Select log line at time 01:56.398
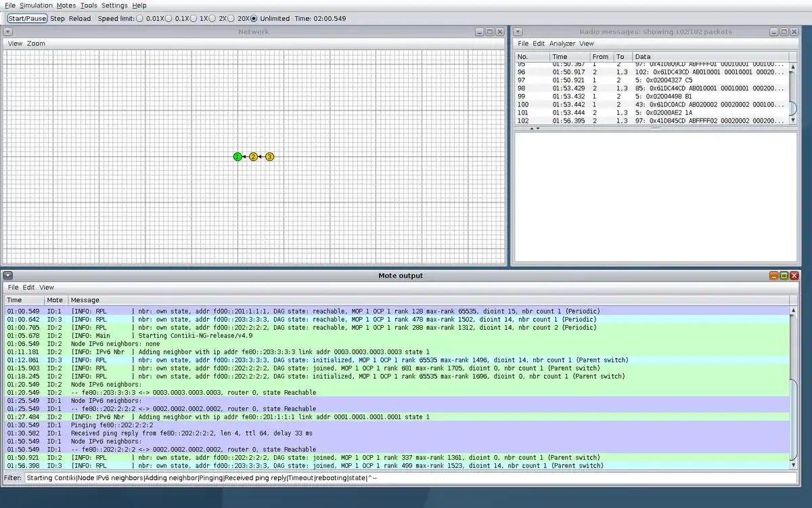 pyautogui.click(x=397, y=466)
